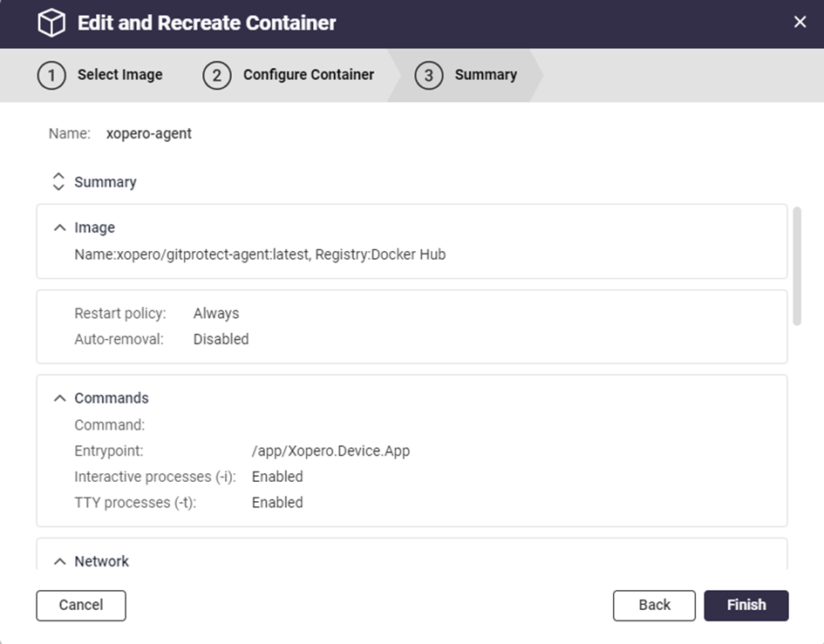This screenshot has height=644, width=824.
Task: Click the vertical scrollbar in summary panel
Action: [796, 266]
